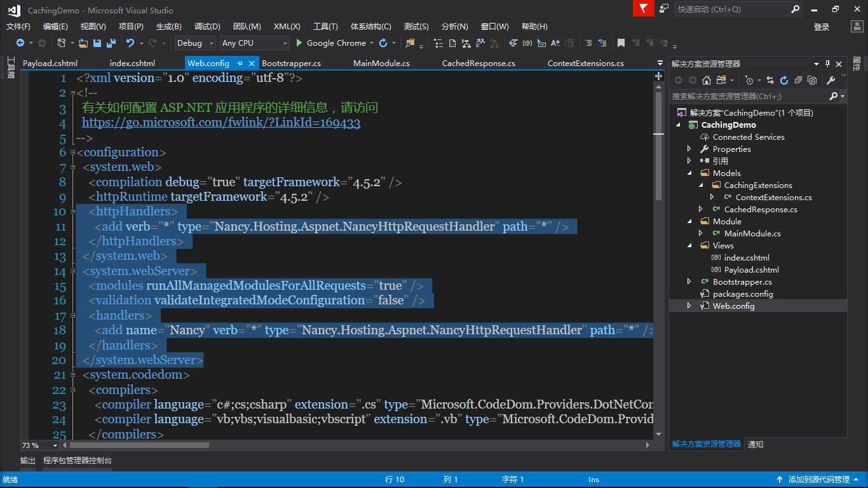The height and width of the screenshot is (488, 868).
Task: Expand the Bootstrapper.cs node
Action: click(689, 281)
